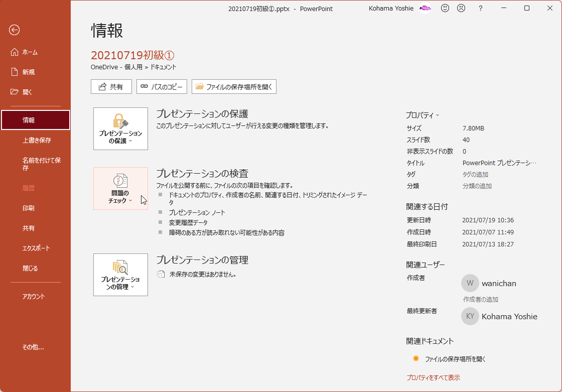562x392 pixels.
Task: Click 作成者の追加 field
Action: tap(480, 300)
